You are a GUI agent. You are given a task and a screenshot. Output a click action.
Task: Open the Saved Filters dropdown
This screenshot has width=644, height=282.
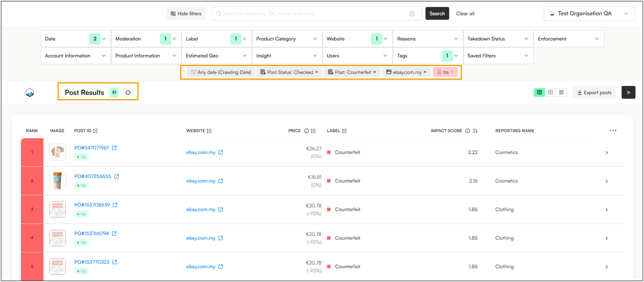point(499,56)
